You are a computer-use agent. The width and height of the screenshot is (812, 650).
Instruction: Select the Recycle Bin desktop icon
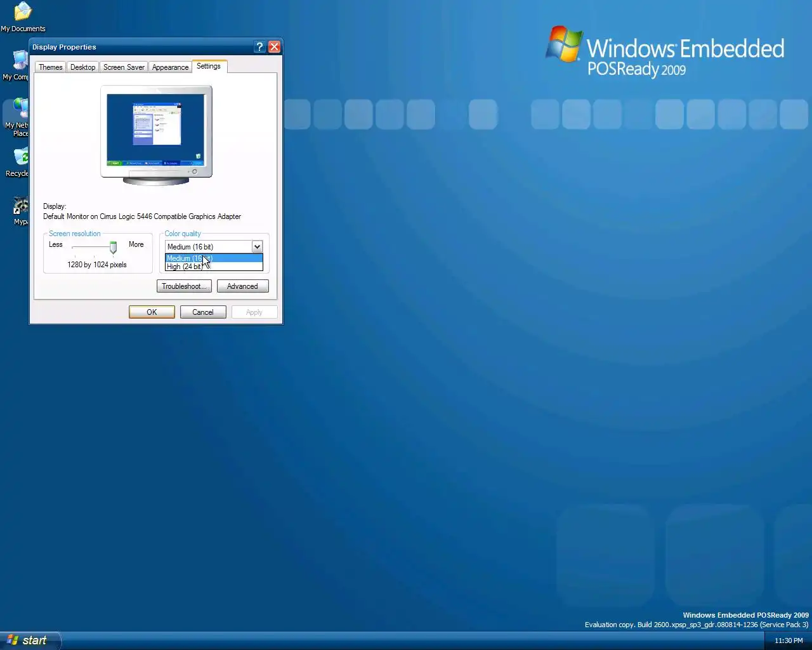point(16,162)
